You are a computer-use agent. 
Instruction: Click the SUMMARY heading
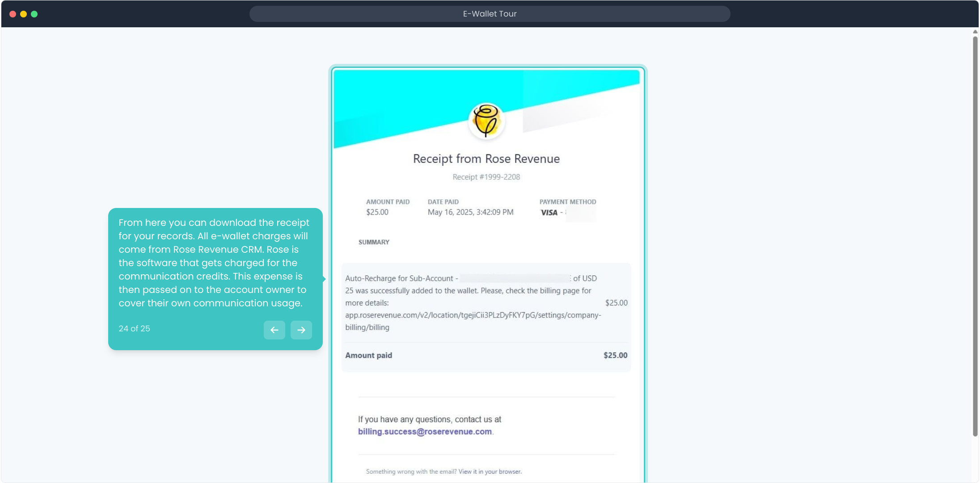[x=374, y=242]
